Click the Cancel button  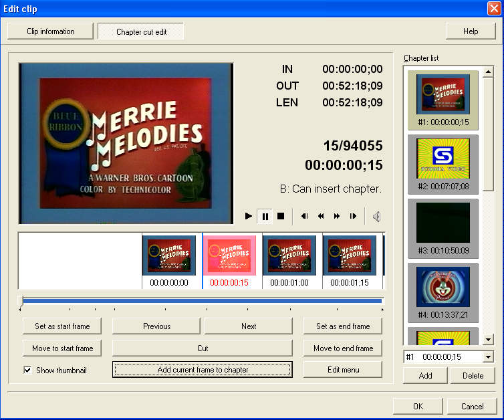[x=472, y=406]
